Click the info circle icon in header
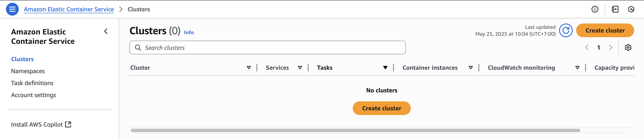The width and height of the screenshot is (644, 139). tap(595, 9)
